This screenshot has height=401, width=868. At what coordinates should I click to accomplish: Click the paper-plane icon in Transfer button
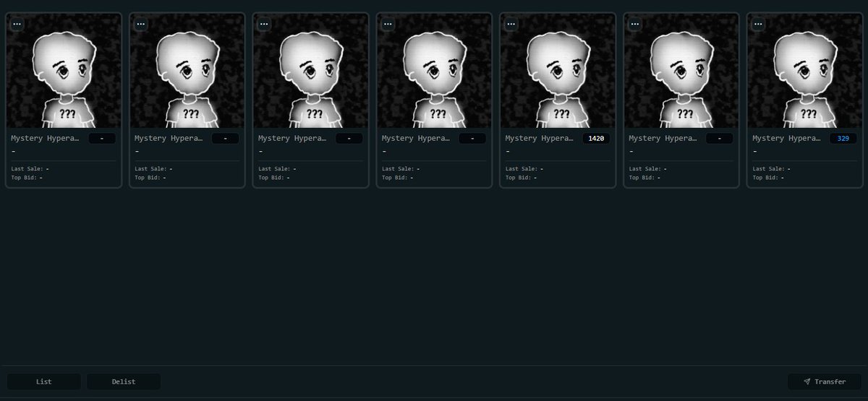tap(807, 381)
